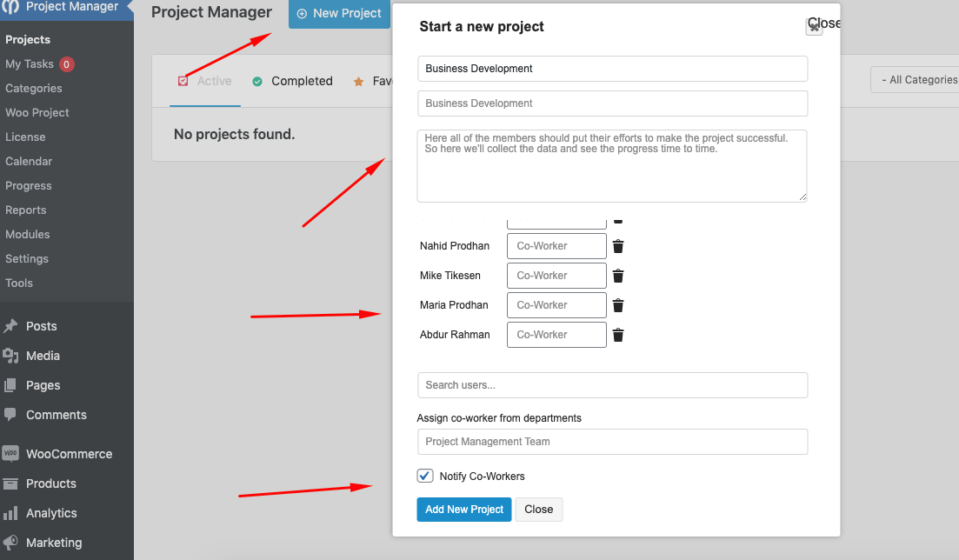Click the Business Development project title field

click(612, 69)
